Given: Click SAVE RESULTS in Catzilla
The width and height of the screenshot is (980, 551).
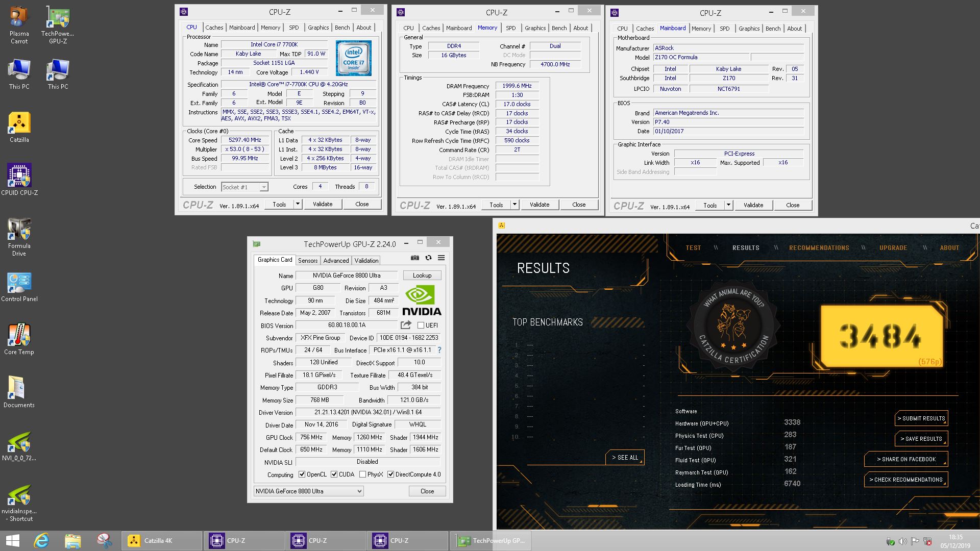Looking at the screenshot, I should click(x=921, y=439).
